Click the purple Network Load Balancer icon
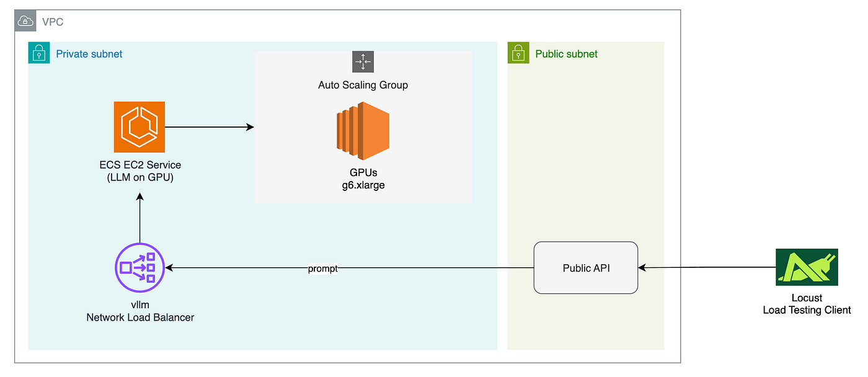Screen dimensions: 868x377 [139, 268]
